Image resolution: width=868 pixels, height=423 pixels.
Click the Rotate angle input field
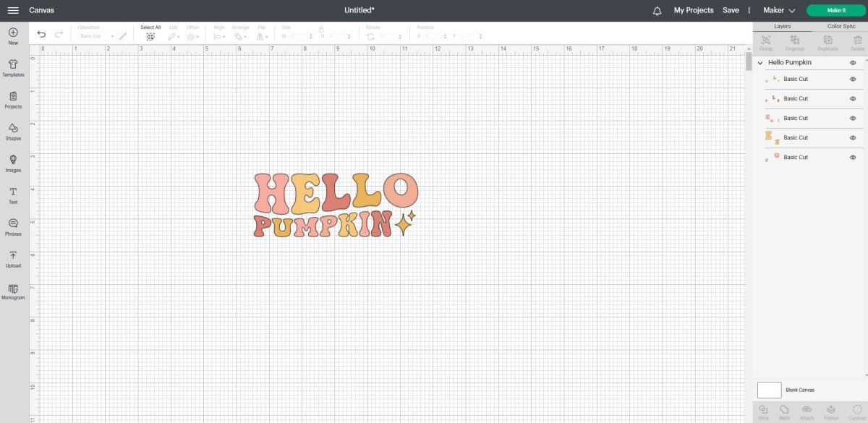390,36
